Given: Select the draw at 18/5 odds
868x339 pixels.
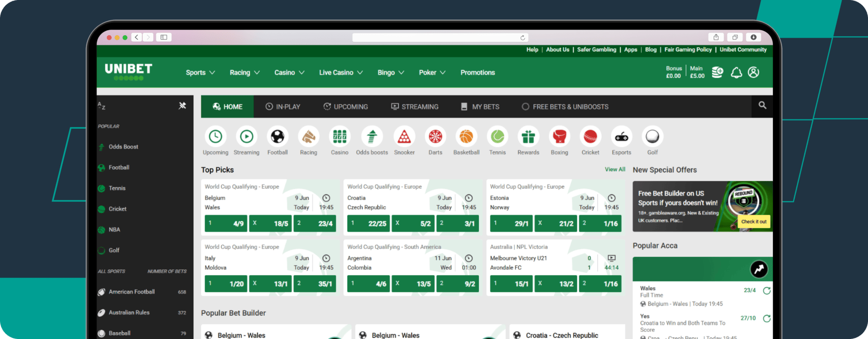Looking at the screenshot, I should [271, 224].
